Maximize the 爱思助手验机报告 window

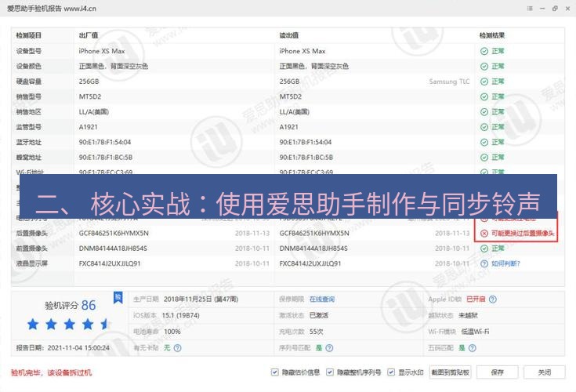pos(555,8)
